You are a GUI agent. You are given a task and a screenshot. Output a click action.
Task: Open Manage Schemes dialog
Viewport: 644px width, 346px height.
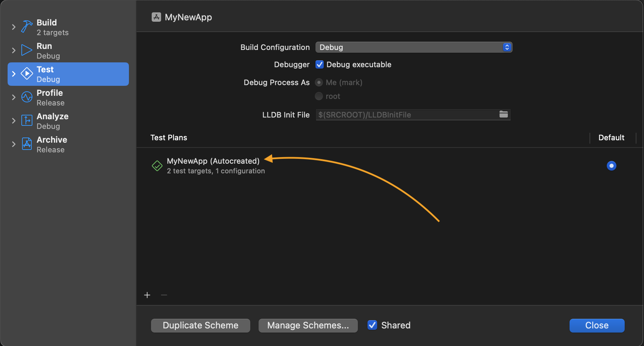point(308,325)
